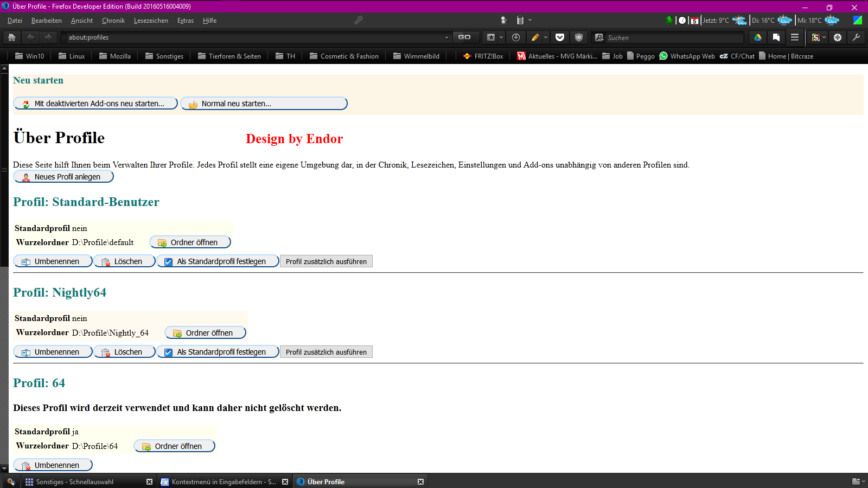
Task: Open the calendar icon showing 5
Action: point(694,21)
